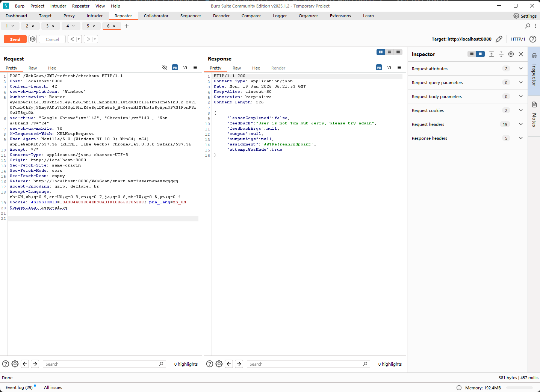
Task: Open the Notes side panel icon
Action: [x=534, y=104]
